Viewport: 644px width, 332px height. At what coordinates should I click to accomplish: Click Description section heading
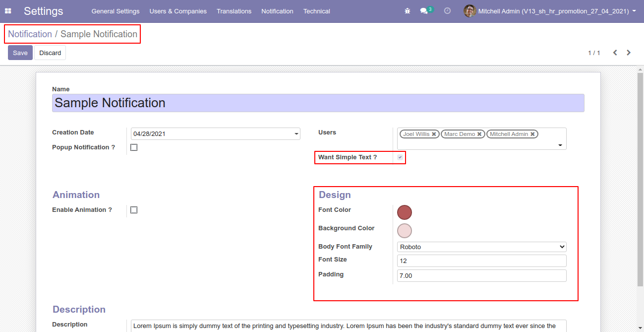[79, 310]
